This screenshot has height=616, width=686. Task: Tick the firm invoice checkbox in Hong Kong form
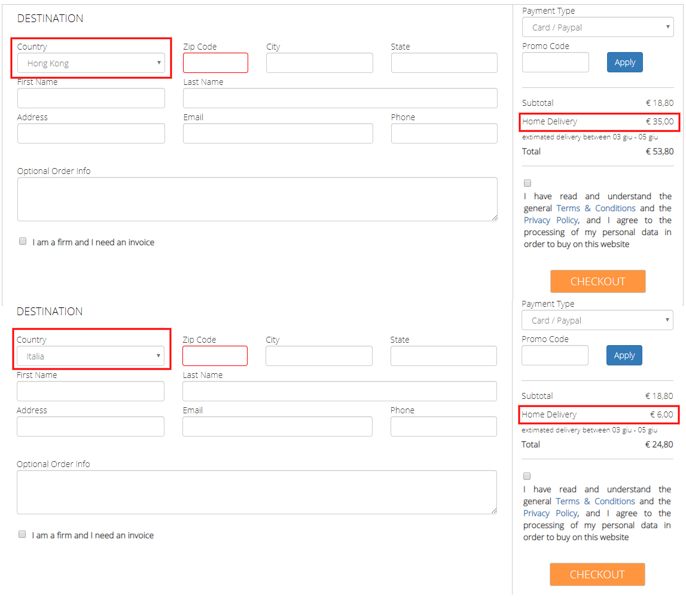23,242
